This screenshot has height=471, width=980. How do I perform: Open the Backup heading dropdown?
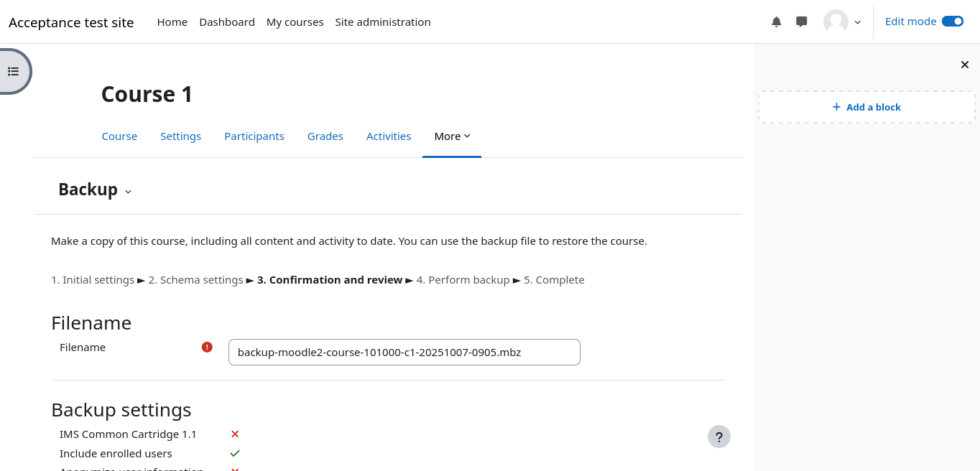[128, 191]
